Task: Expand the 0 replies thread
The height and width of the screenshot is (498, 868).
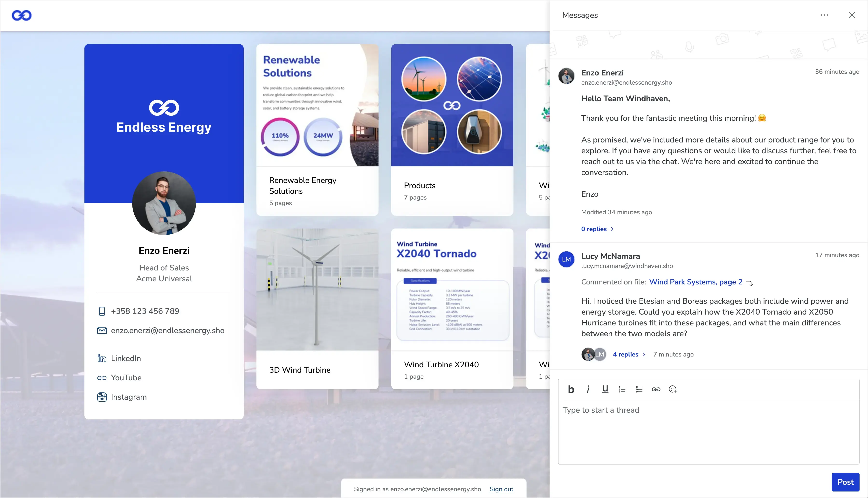Action: point(597,229)
